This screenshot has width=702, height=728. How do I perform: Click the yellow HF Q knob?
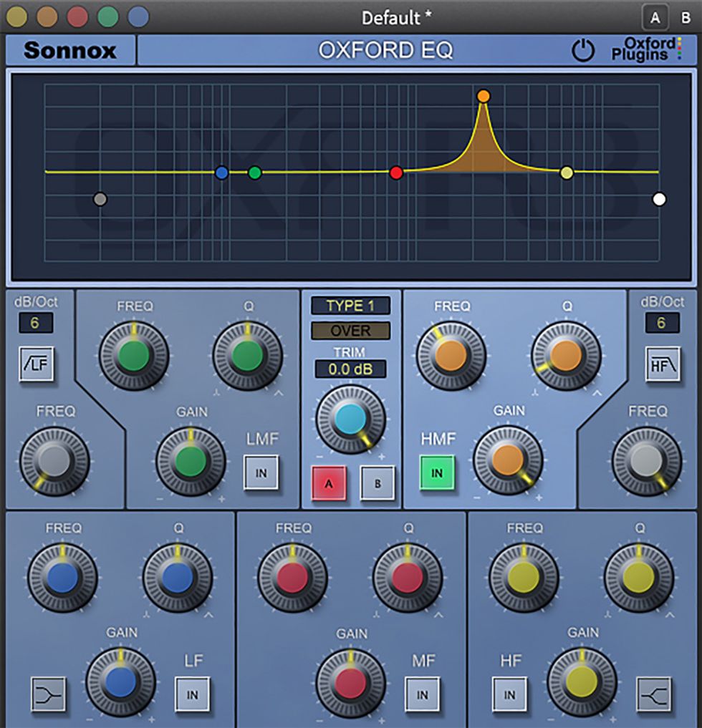(638, 578)
